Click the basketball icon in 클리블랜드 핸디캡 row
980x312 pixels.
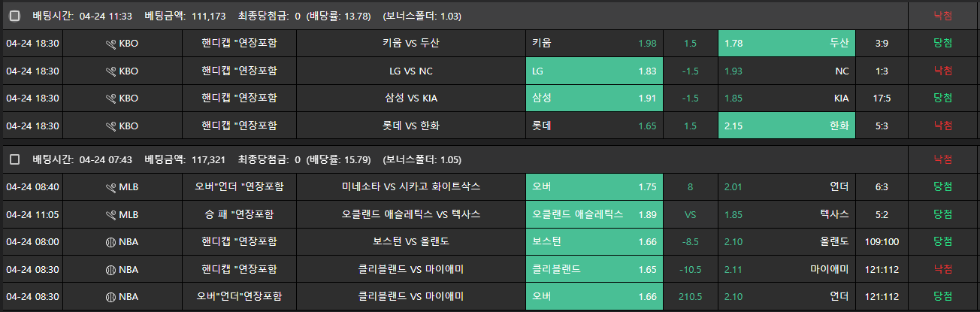point(111,269)
